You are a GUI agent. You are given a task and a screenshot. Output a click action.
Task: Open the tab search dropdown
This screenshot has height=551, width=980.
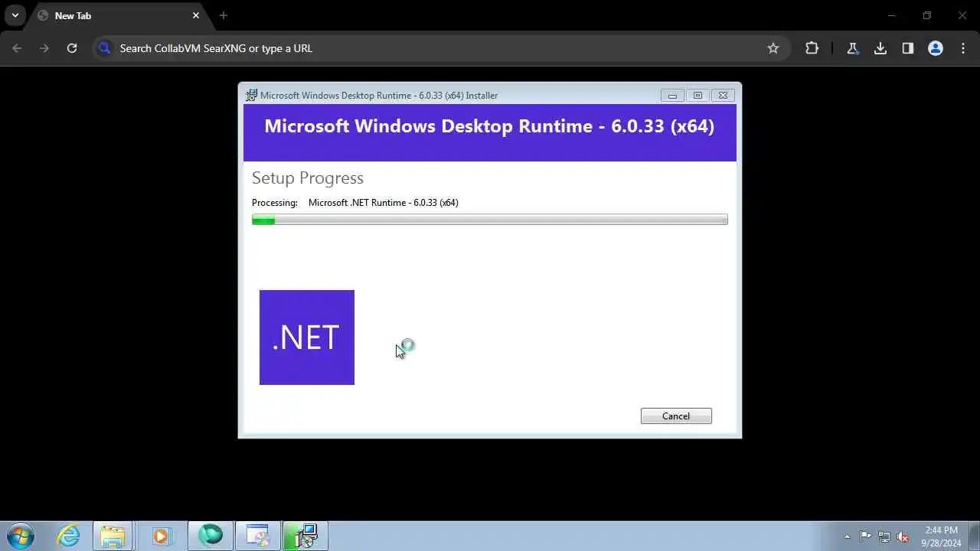point(15,15)
